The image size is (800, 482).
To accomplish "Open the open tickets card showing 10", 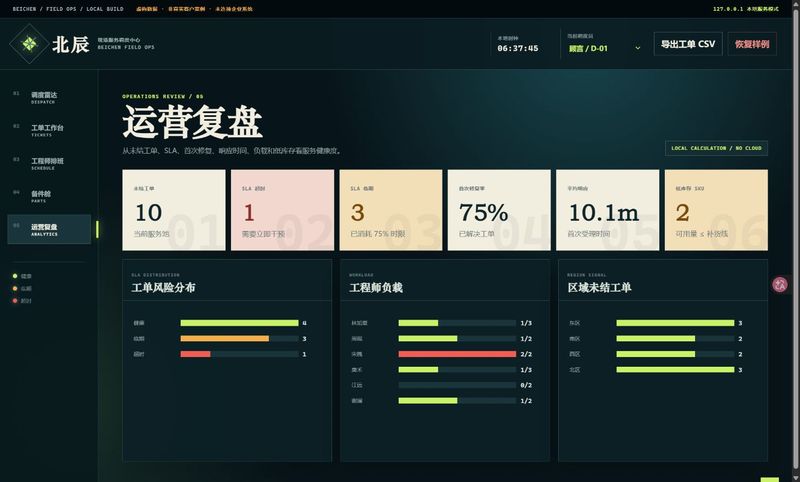I will click(x=173, y=210).
